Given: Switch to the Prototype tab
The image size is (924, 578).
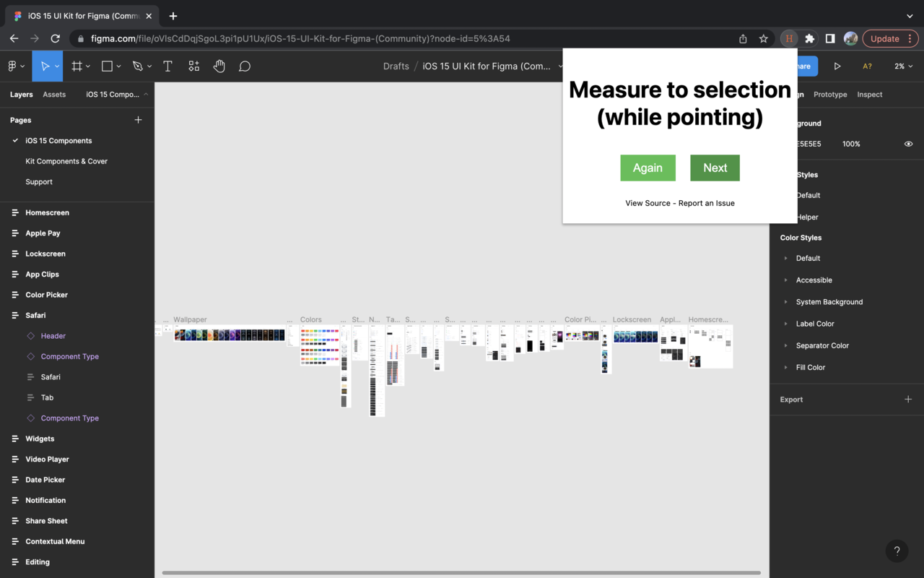Looking at the screenshot, I should pos(830,95).
